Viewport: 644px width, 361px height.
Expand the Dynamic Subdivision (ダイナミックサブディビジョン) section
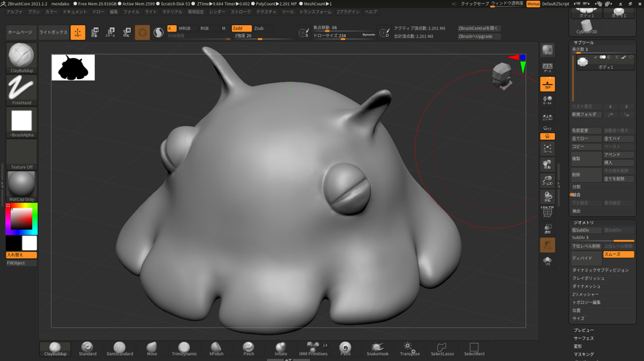[600, 270]
